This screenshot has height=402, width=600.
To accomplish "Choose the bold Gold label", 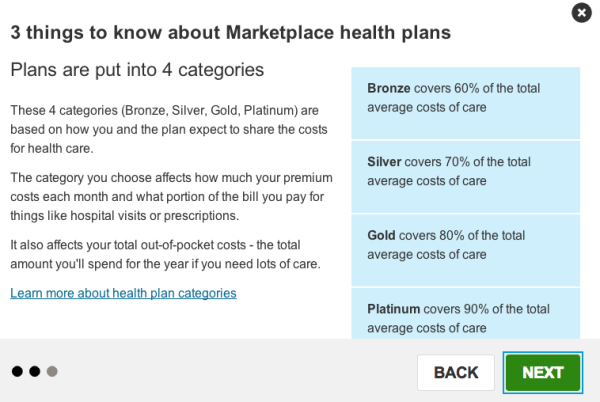I will (381, 235).
